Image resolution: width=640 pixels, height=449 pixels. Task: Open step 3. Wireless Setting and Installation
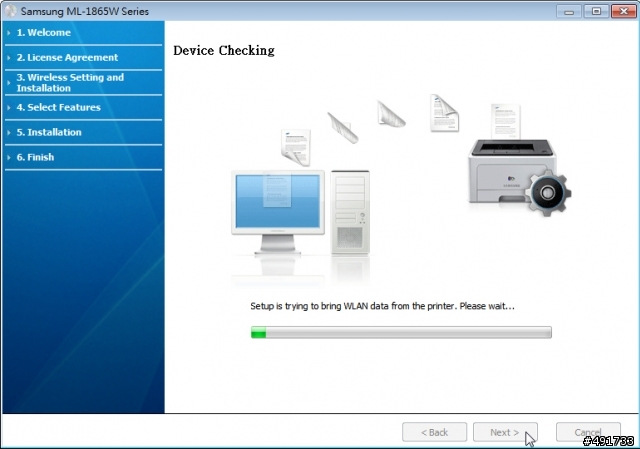point(70,82)
